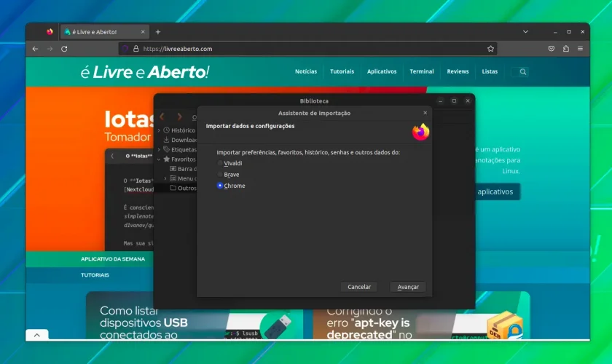Reload the page with the refresh icon

pyautogui.click(x=64, y=49)
